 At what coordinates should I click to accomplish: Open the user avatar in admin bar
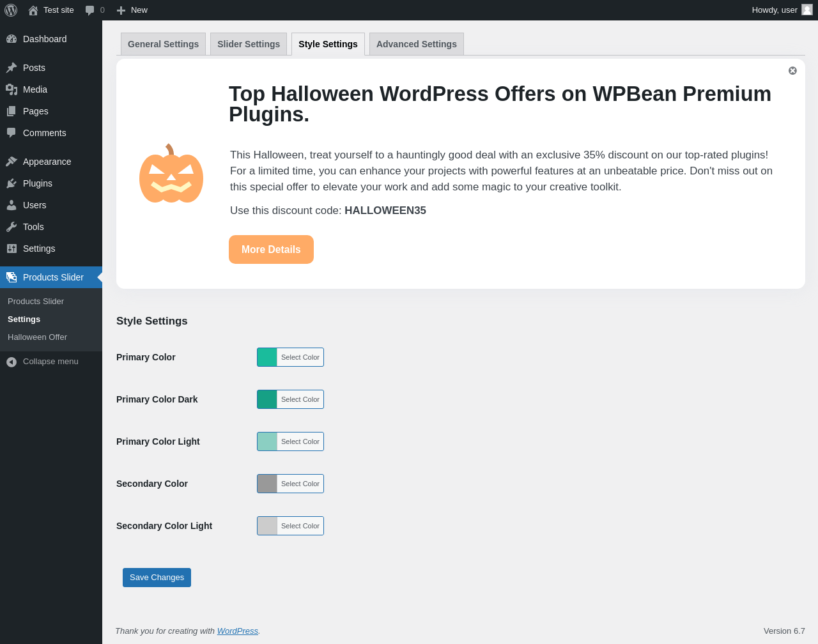click(807, 10)
